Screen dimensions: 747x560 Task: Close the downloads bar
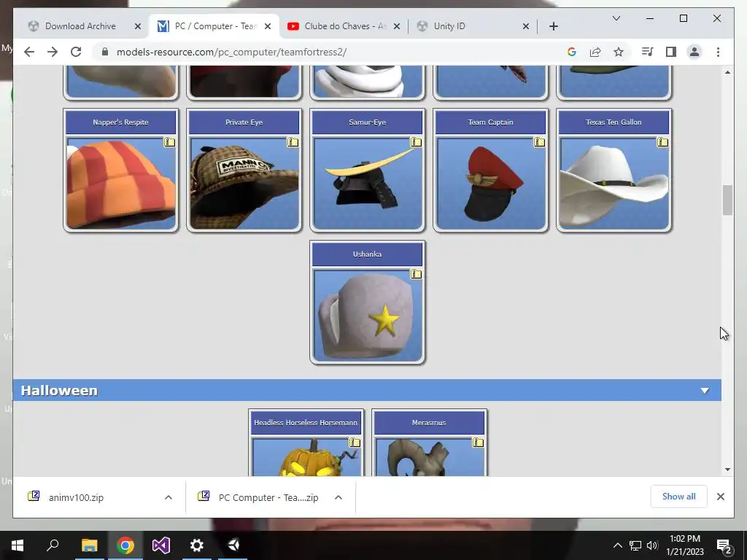[720, 497]
